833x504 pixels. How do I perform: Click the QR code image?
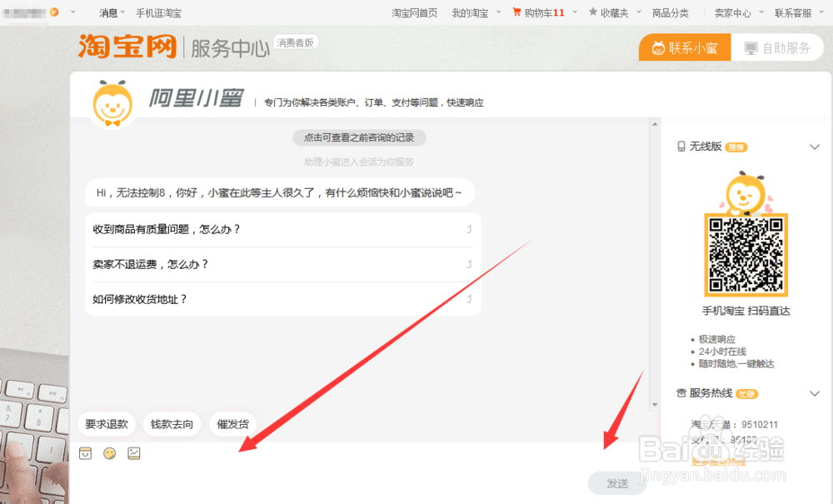coord(746,255)
